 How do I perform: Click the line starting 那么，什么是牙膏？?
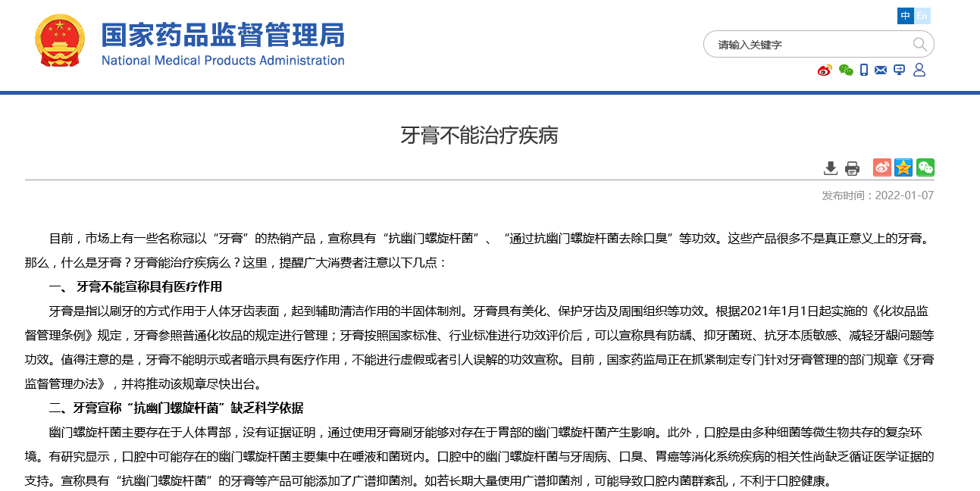click(x=236, y=262)
